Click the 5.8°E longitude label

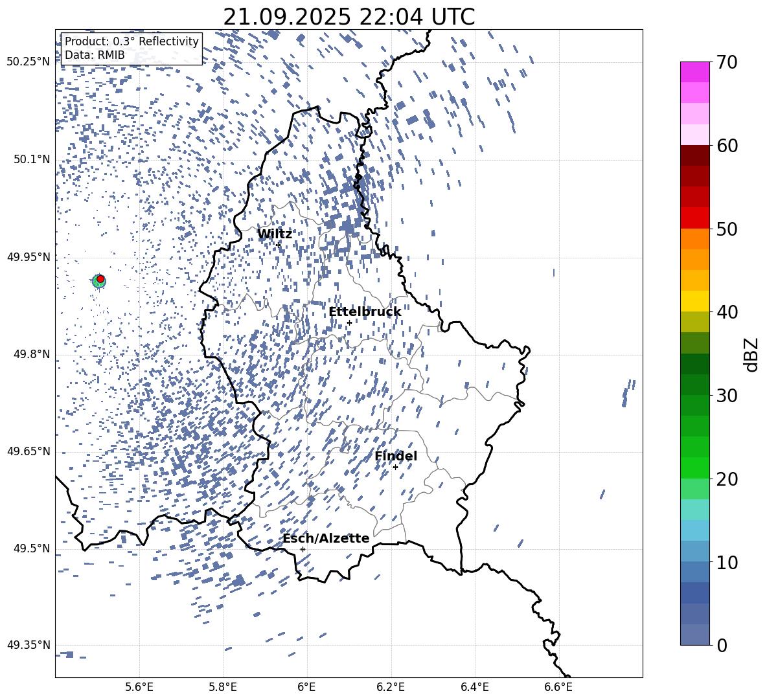(x=223, y=687)
